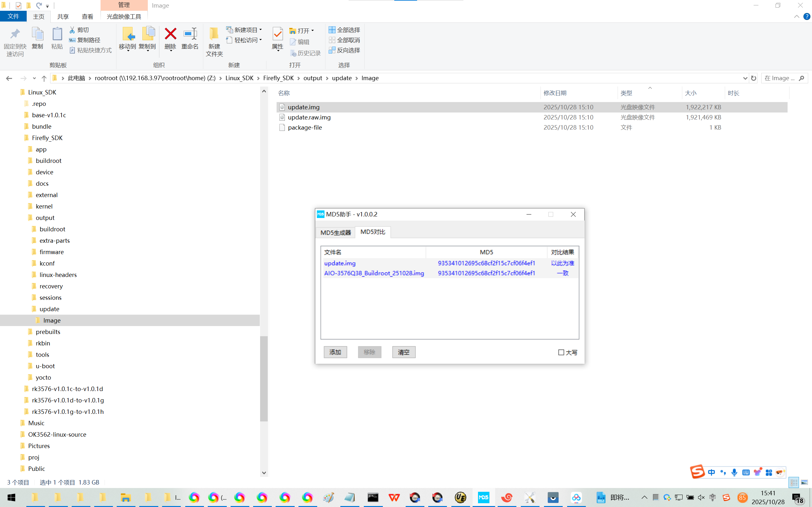Click the Cut scissors icon
Viewport: 812px width, 507px height.
pos(72,30)
